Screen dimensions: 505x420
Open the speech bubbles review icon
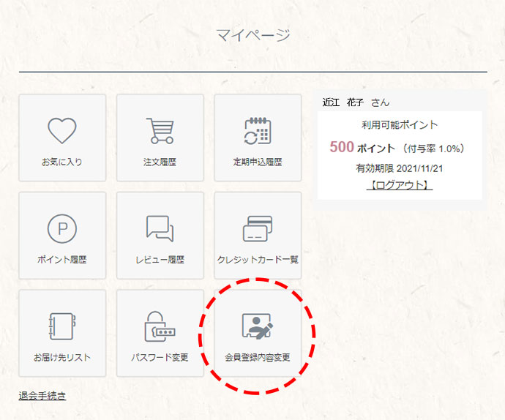coord(160,229)
